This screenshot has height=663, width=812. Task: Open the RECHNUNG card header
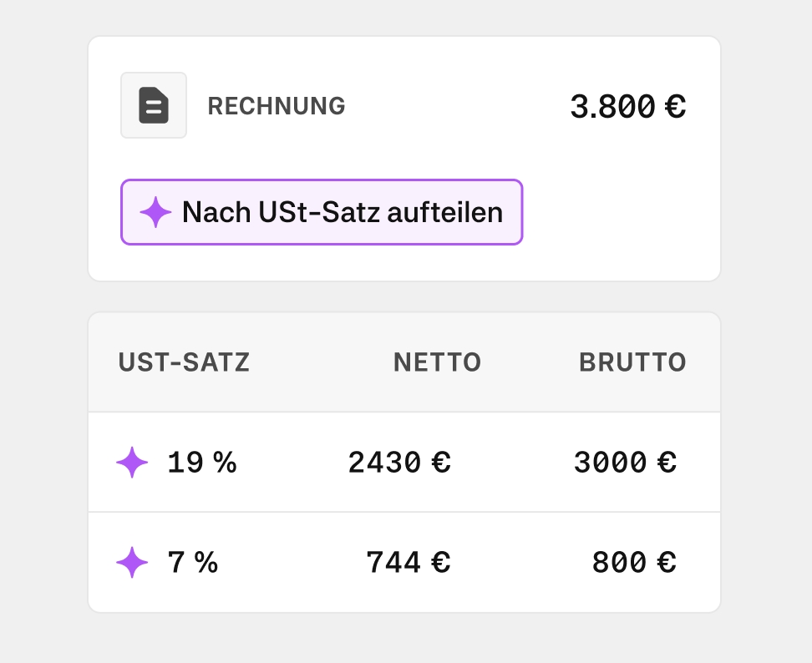[x=276, y=105]
